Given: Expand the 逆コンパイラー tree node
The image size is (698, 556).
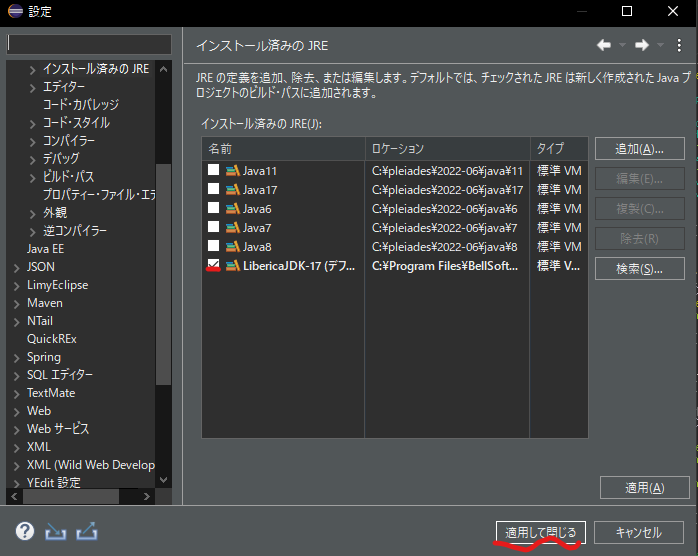Looking at the screenshot, I should coord(32,232).
